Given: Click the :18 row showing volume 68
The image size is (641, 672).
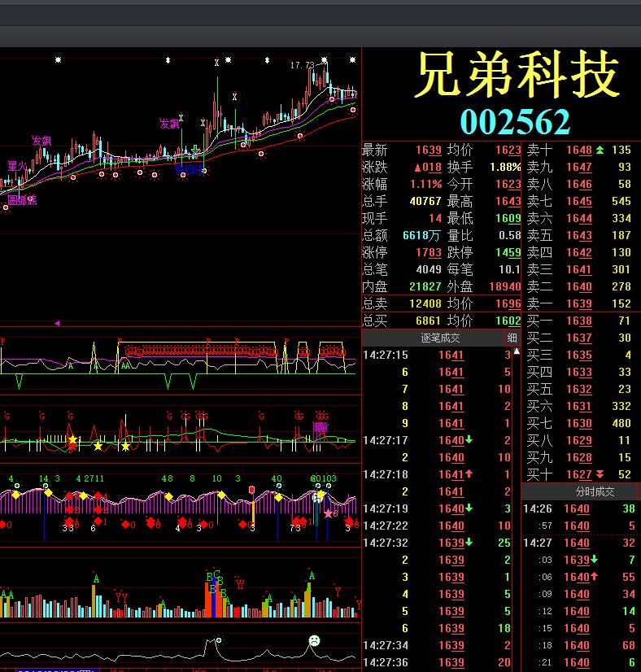Looking at the screenshot, I should click(579, 645).
